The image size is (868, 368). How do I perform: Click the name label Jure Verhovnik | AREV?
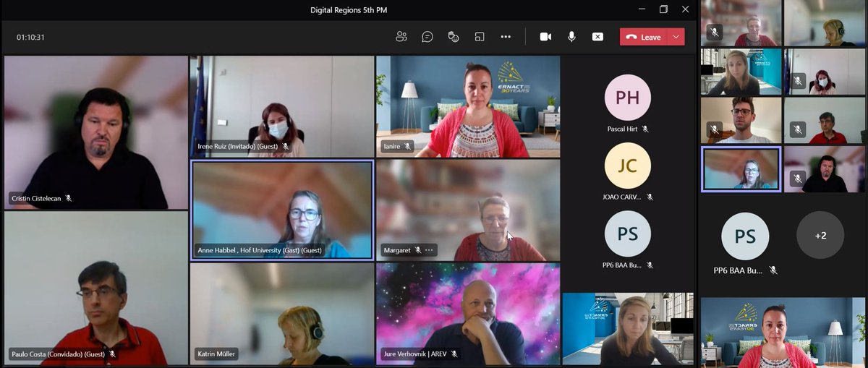coord(415,354)
